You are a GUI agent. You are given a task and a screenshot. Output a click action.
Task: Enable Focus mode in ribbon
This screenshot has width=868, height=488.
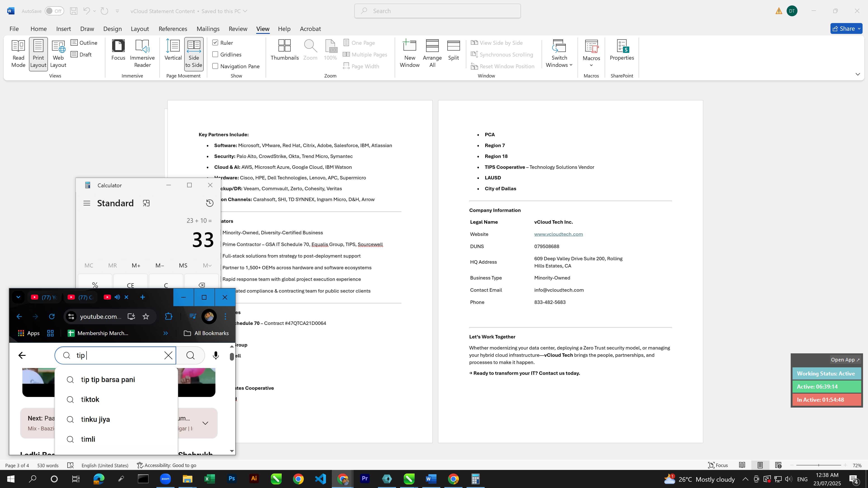pos(118,51)
